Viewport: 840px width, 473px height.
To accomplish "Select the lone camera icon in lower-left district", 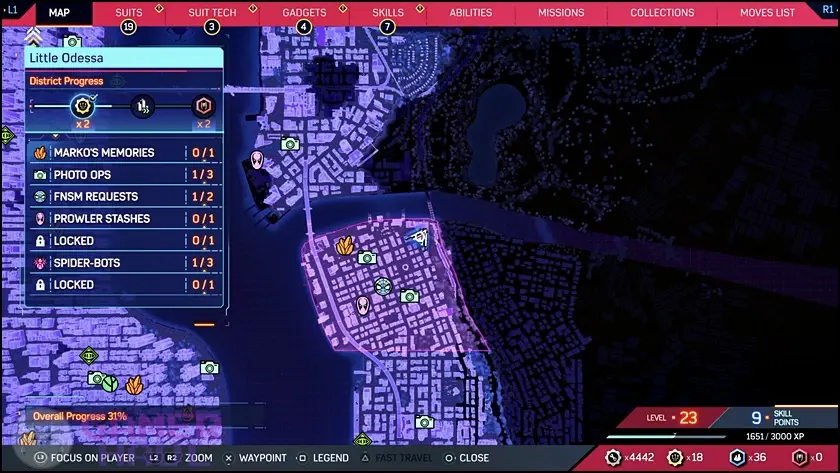I will pos(209,367).
